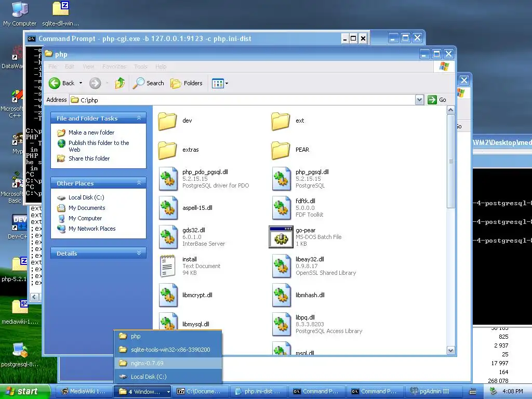
Task: Click scroll down arrow in php file list
Action: [450, 351]
